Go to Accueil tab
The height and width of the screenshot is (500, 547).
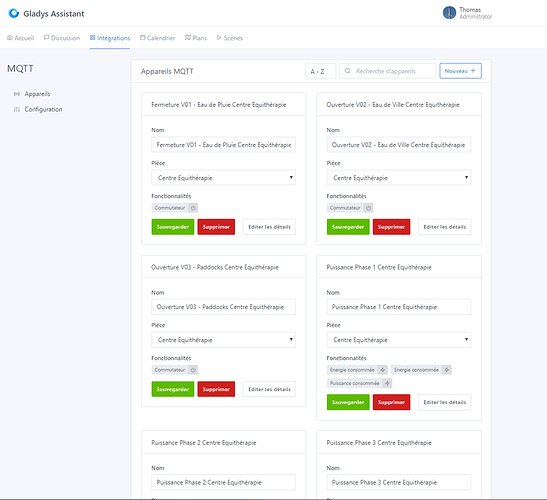21,38
